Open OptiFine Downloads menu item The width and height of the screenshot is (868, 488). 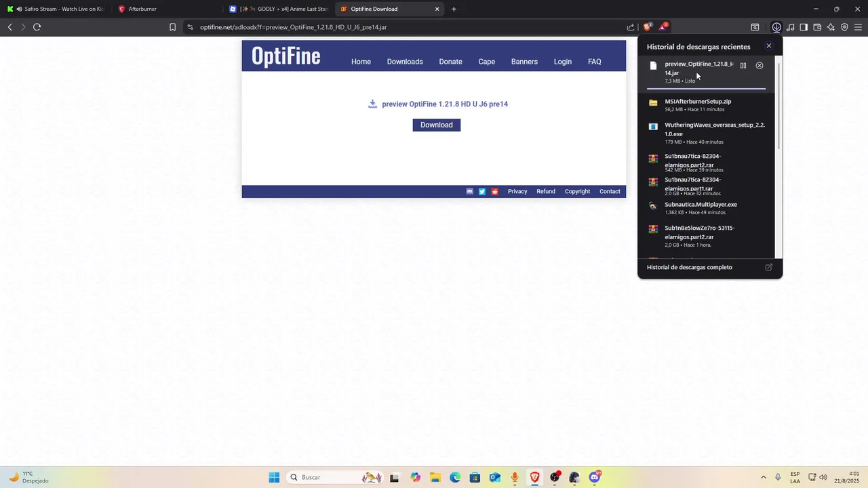tap(405, 62)
